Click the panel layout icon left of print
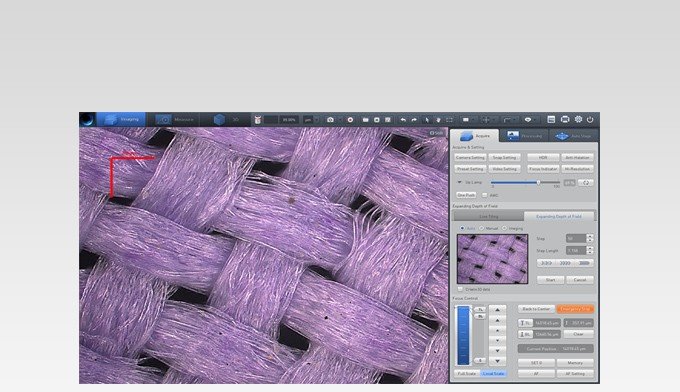This screenshot has height=392, width=680. coord(551,119)
